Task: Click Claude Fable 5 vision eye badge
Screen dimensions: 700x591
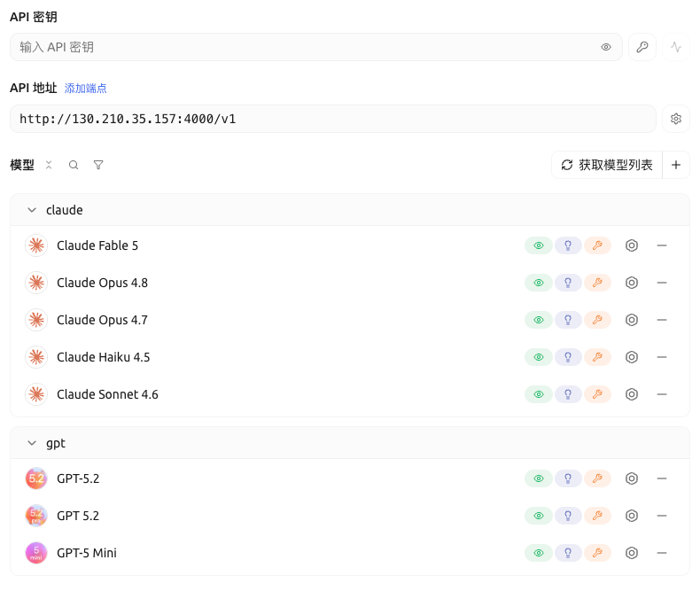Action: [539, 245]
